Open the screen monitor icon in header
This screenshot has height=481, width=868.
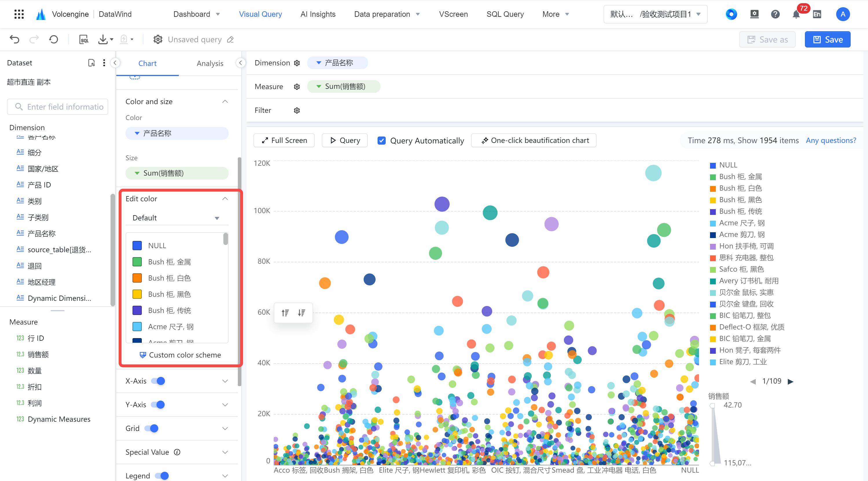pos(755,14)
